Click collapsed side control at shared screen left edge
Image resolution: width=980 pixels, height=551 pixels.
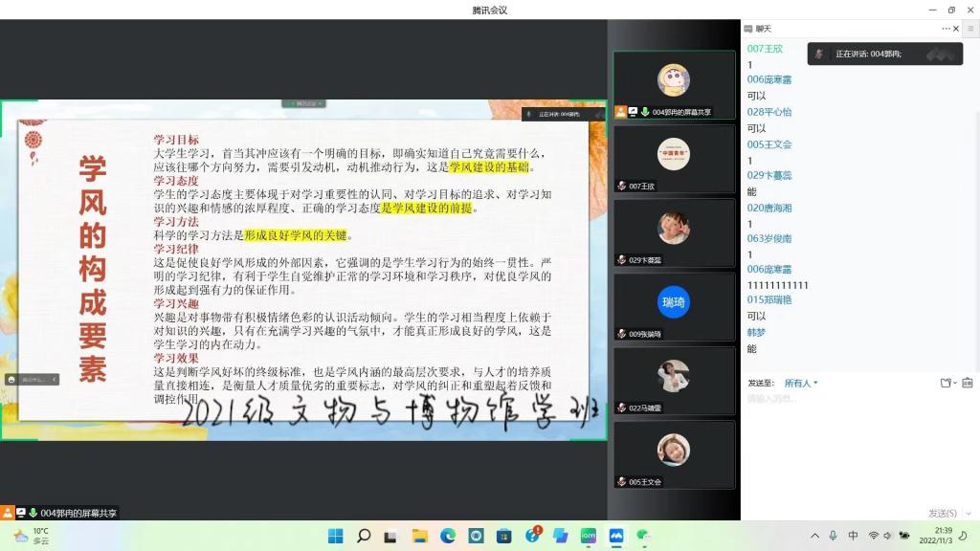(33, 379)
